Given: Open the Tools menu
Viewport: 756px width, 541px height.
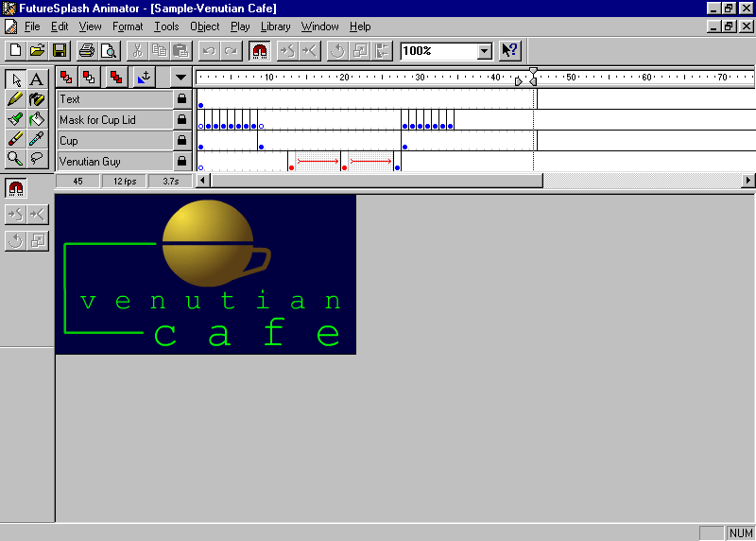Looking at the screenshot, I should click(166, 26).
